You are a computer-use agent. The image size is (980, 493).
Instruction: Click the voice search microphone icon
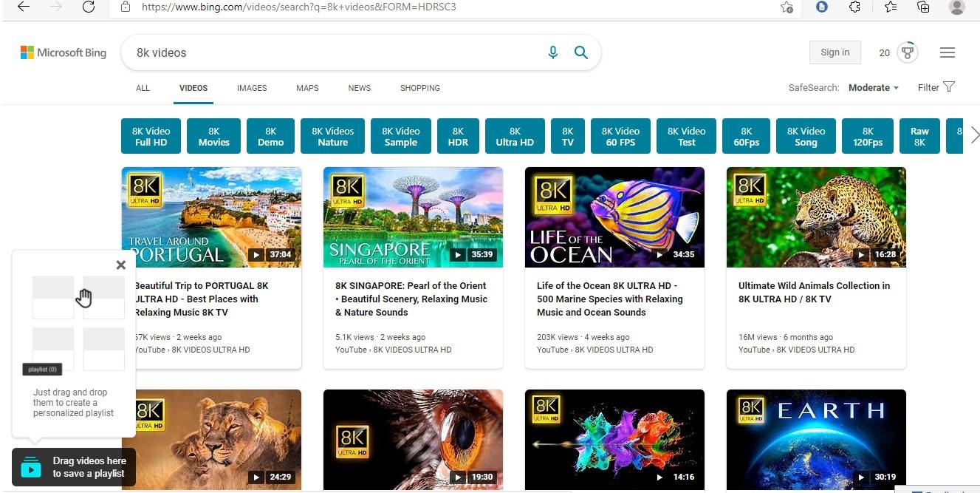(552, 52)
